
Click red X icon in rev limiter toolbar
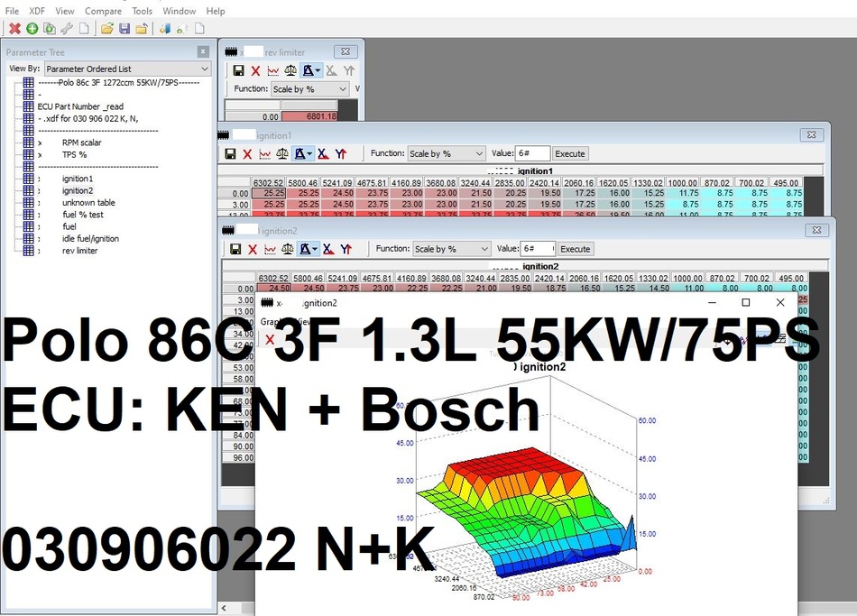(x=255, y=70)
